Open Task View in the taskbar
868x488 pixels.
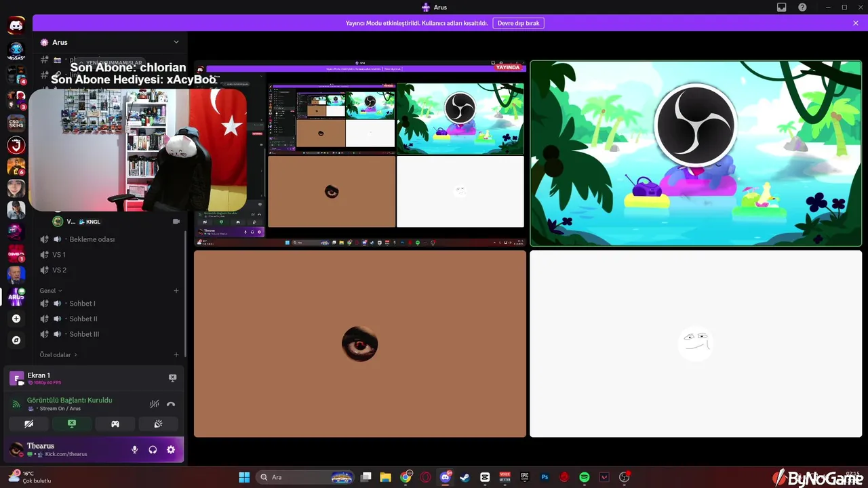(x=366, y=477)
